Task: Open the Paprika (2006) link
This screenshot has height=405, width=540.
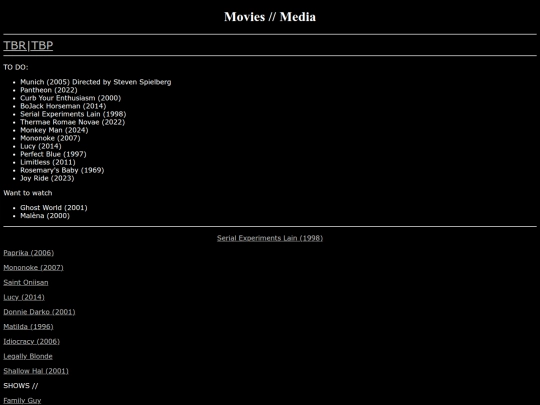Action: click(x=29, y=253)
